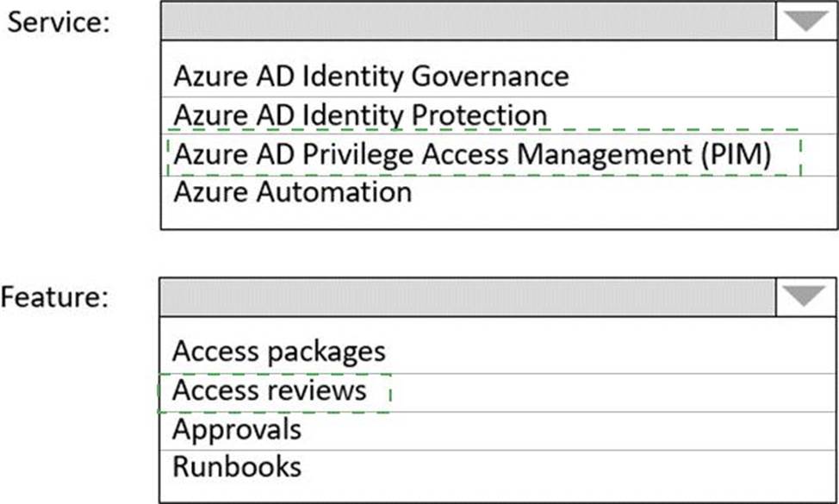
Task: Click the Service: label
Action: pos(58,22)
